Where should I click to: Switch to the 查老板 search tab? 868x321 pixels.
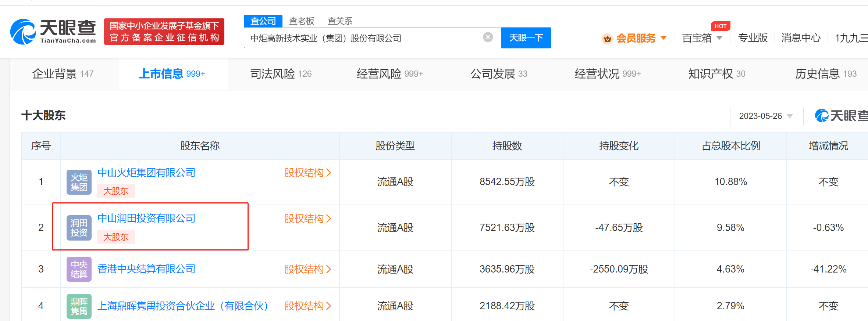pos(302,21)
